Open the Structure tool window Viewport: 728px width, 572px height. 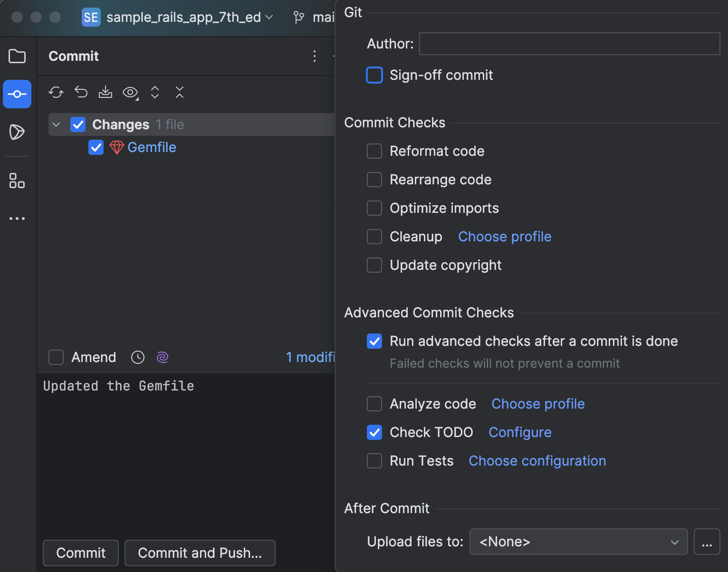click(17, 181)
